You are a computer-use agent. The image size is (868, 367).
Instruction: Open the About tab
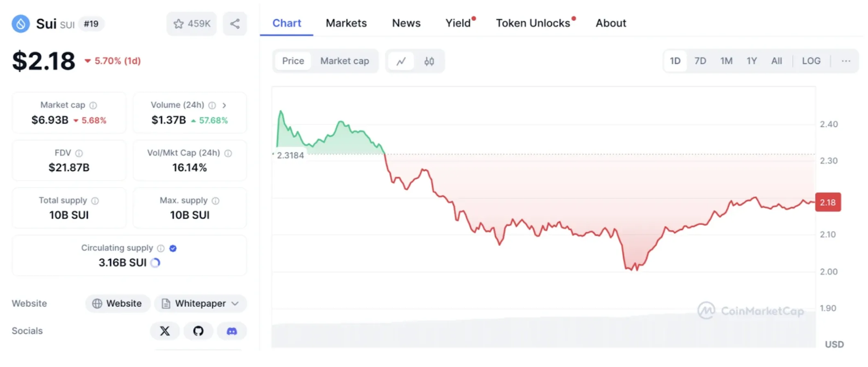611,23
